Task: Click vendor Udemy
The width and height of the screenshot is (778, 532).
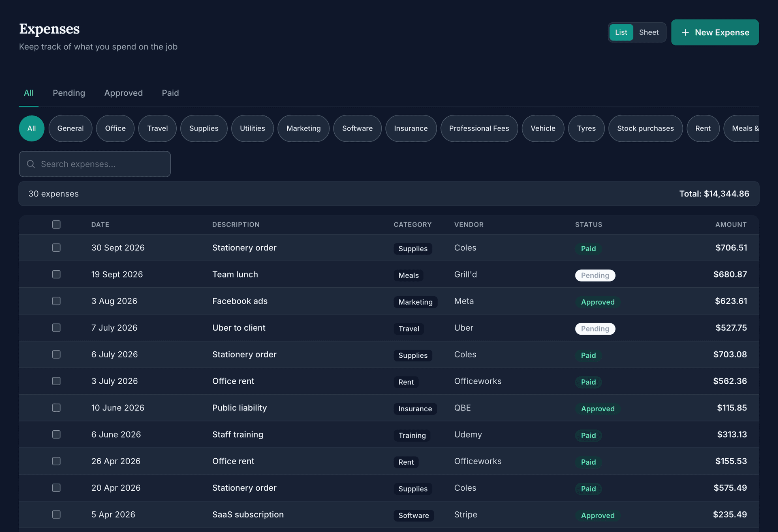Action: [468, 434]
